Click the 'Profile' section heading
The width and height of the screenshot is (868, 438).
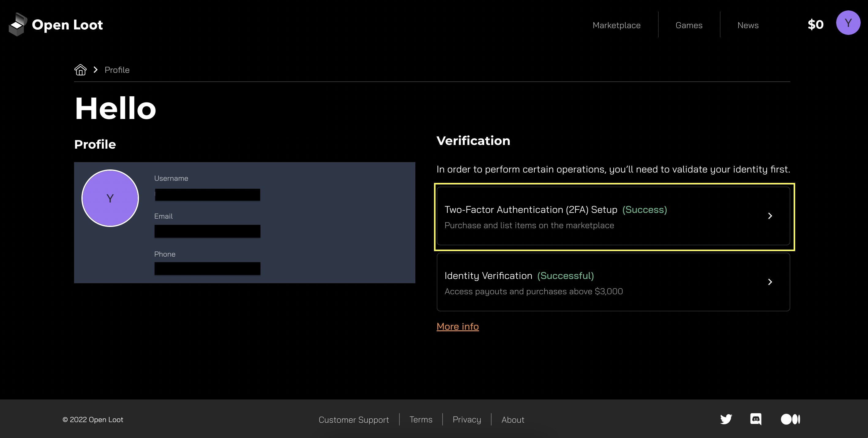95,144
